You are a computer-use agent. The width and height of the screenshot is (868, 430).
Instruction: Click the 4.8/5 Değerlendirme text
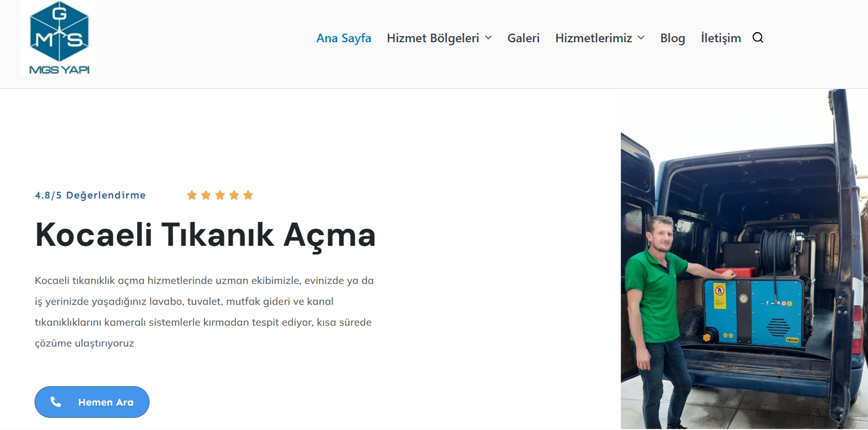click(x=91, y=195)
